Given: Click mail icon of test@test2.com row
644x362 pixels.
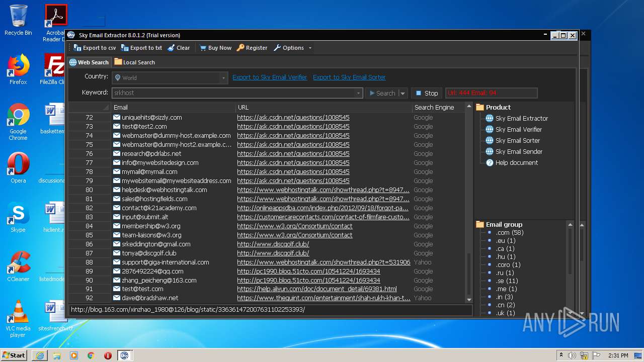Looking at the screenshot, I should (117, 126).
